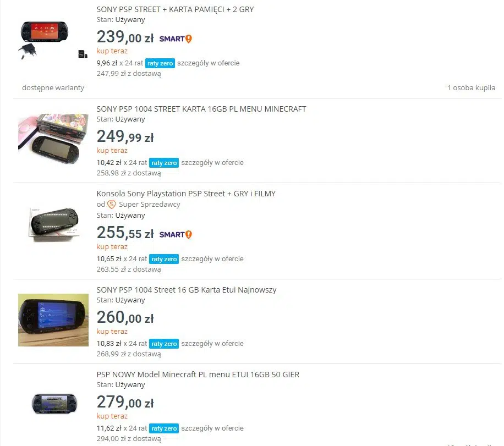504x446 pixels.
Task: Click the 'raty zero' badge on the 239,00 zł offer
Action: 160,63
